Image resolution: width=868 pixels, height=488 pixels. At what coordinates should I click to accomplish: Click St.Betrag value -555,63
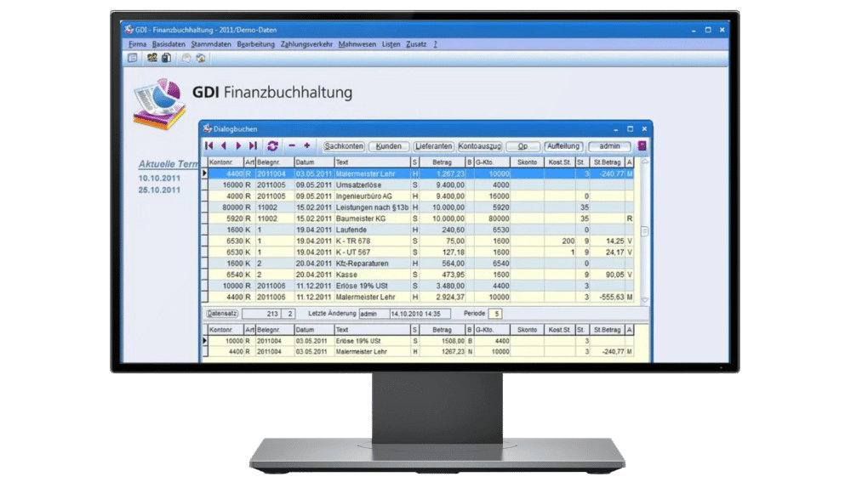click(611, 297)
